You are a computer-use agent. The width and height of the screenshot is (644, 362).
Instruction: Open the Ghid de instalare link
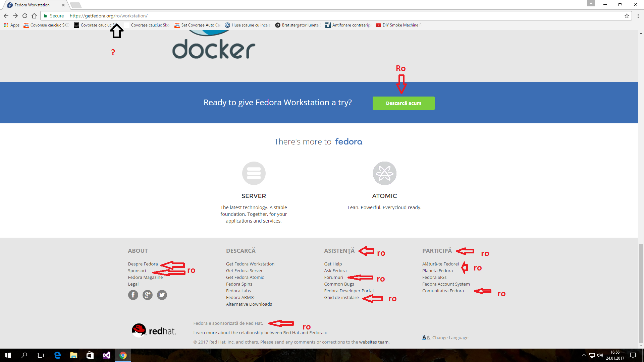pos(341,298)
